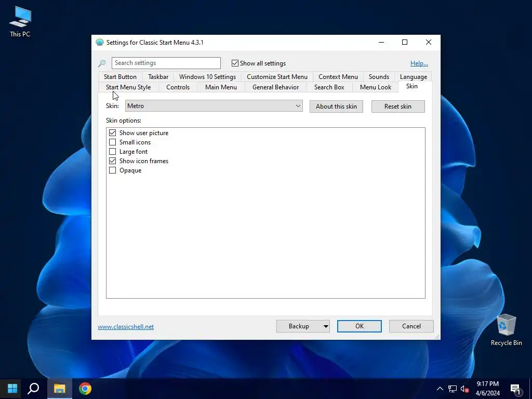Switch to the Start Button tab

click(x=120, y=77)
